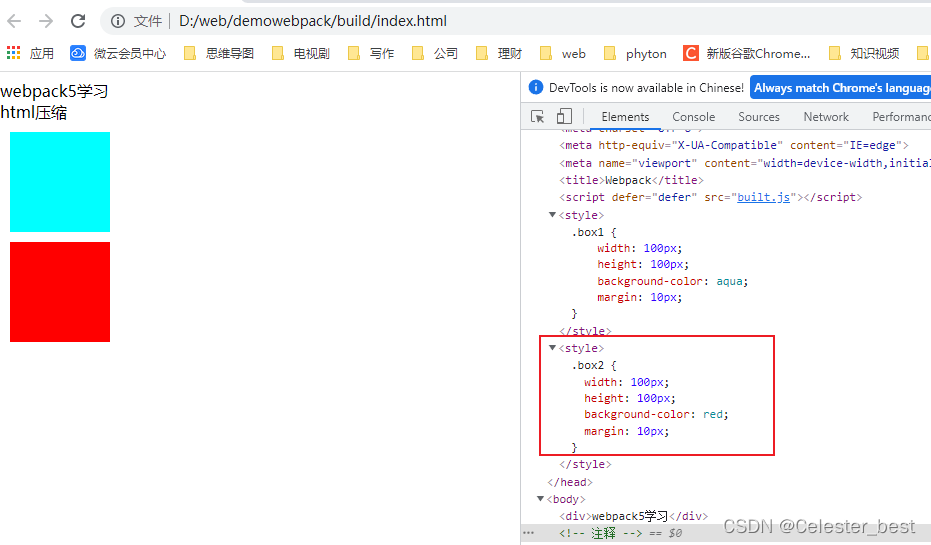Switch to the Console tab
This screenshot has height=545, width=931.
tap(694, 117)
